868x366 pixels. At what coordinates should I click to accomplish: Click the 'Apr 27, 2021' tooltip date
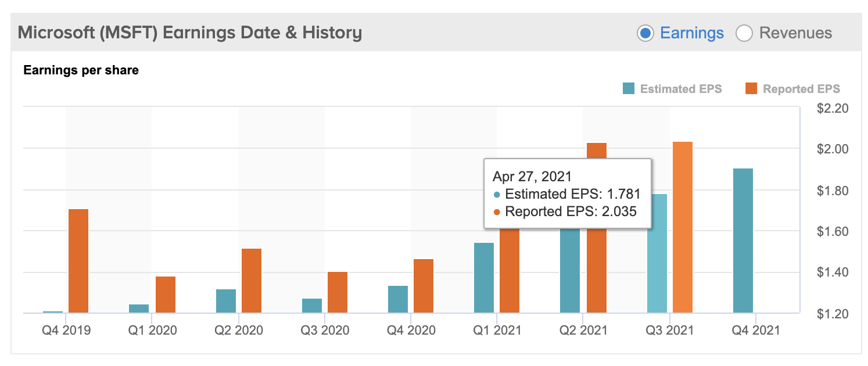532,177
